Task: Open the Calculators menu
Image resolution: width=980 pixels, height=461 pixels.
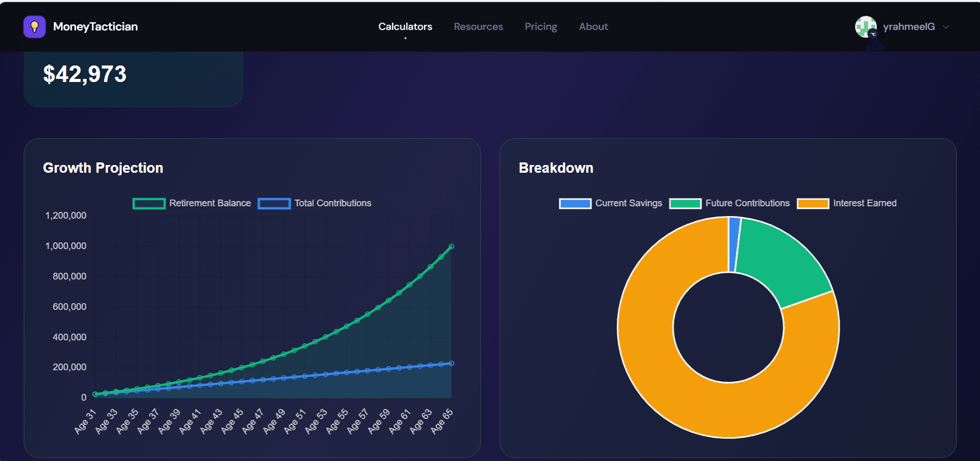Action: [405, 27]
